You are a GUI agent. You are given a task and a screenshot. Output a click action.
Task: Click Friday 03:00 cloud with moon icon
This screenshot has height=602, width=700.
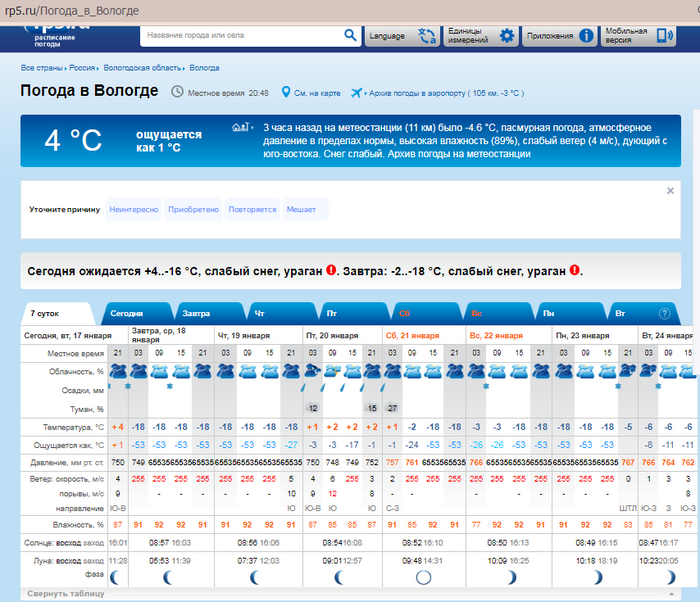(x=312, y=371)
